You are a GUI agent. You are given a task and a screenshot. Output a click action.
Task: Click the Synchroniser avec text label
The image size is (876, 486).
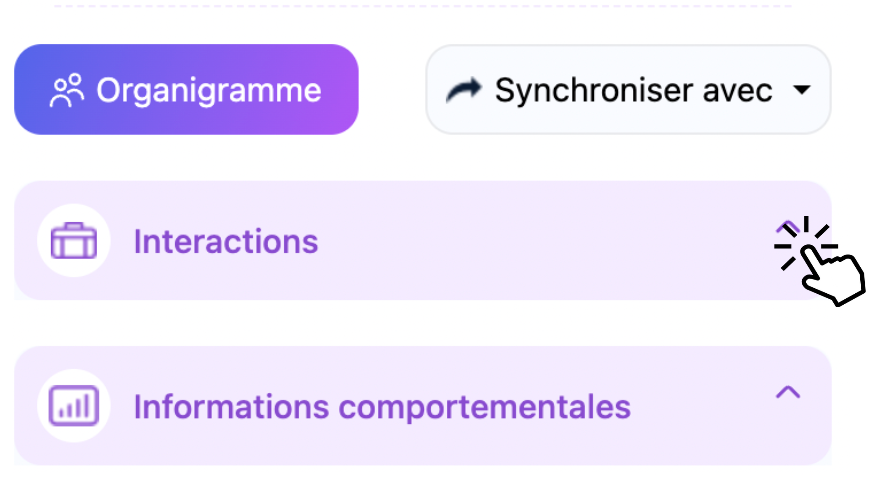[634, 90]
